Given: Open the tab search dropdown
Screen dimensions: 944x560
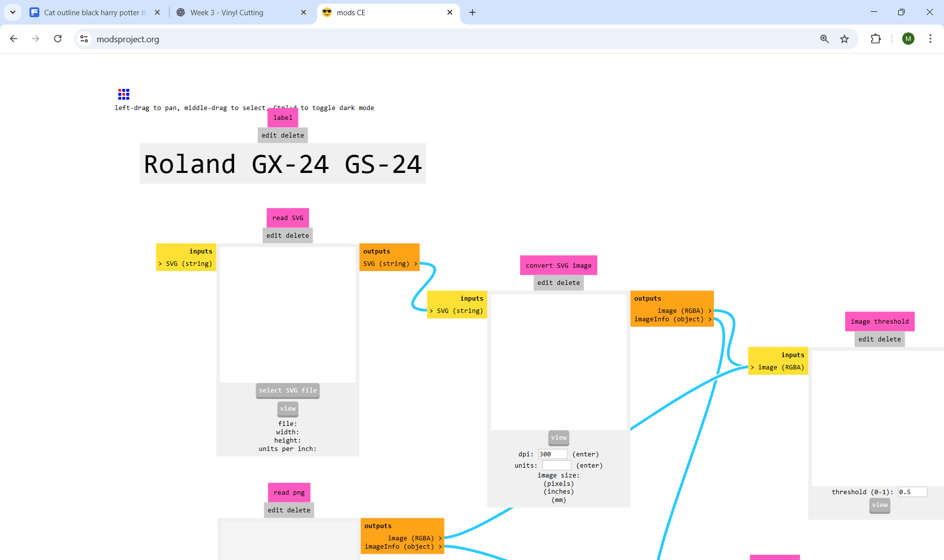Looking at the screenshot, I should click(12, 12).
